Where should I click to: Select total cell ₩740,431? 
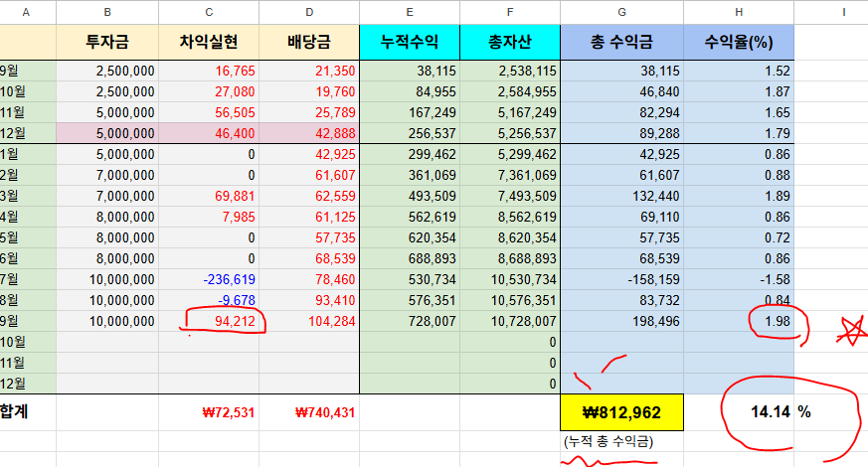click(309, 412)
